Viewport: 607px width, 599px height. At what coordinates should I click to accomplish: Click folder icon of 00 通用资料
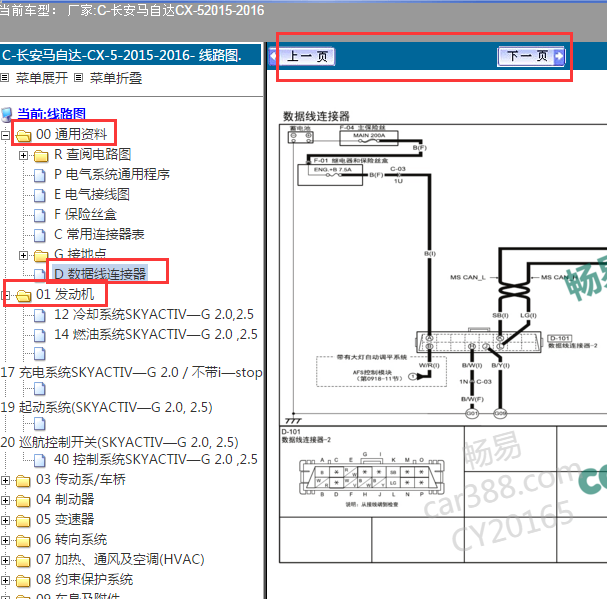tap(23, 136)
